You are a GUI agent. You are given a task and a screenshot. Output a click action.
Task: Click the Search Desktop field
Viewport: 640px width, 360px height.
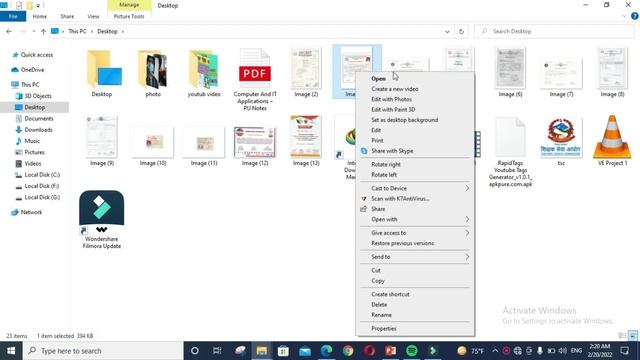click(x=554, y=31)
